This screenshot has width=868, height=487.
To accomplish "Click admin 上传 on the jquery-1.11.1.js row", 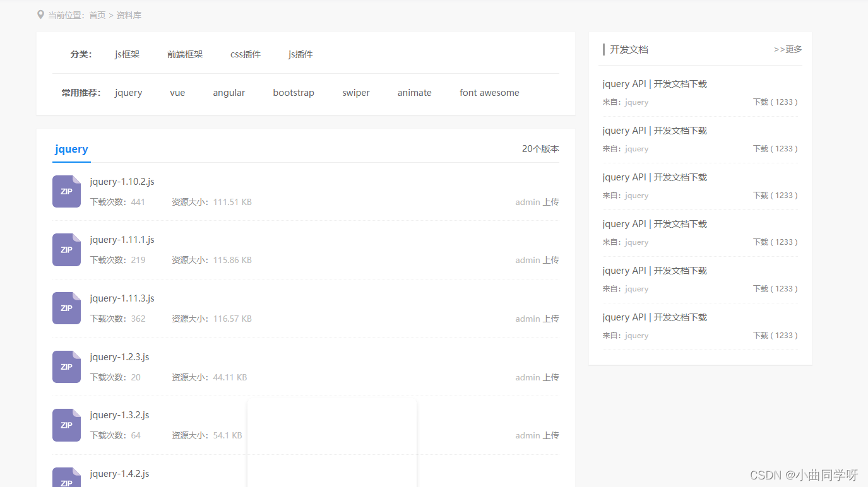I will (537, 260).
